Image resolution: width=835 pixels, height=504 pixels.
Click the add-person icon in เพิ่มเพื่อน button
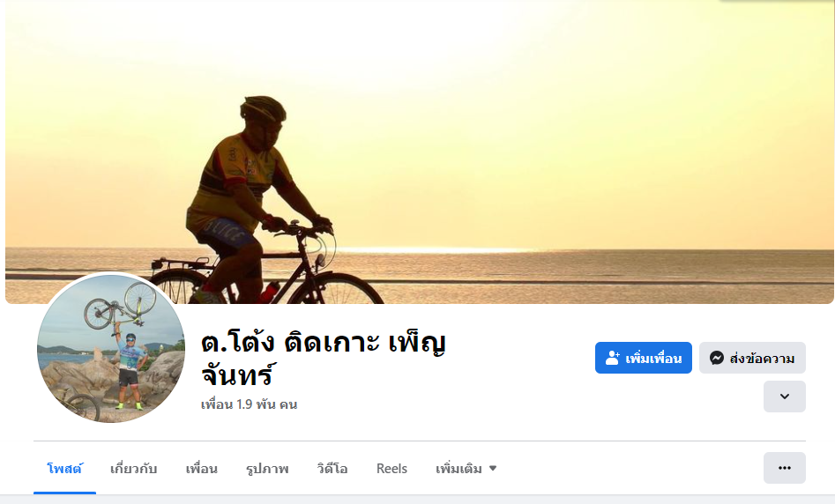tap(613, 359)
